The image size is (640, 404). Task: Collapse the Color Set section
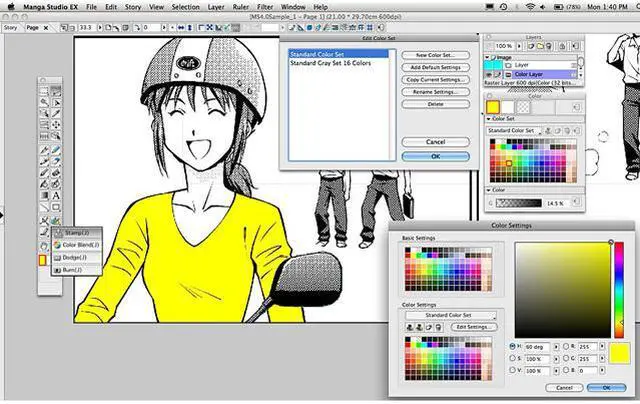tap(489, 118)
